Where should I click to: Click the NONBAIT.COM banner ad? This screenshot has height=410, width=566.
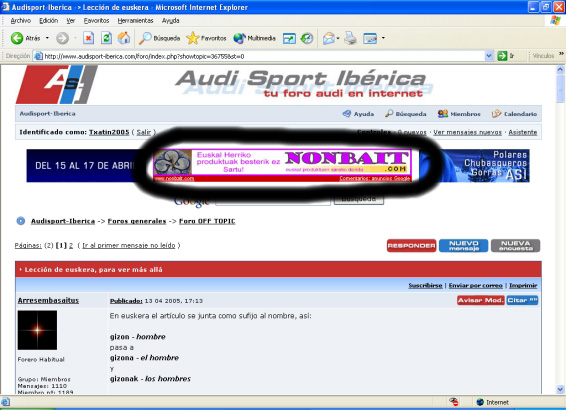pos(282,165)
